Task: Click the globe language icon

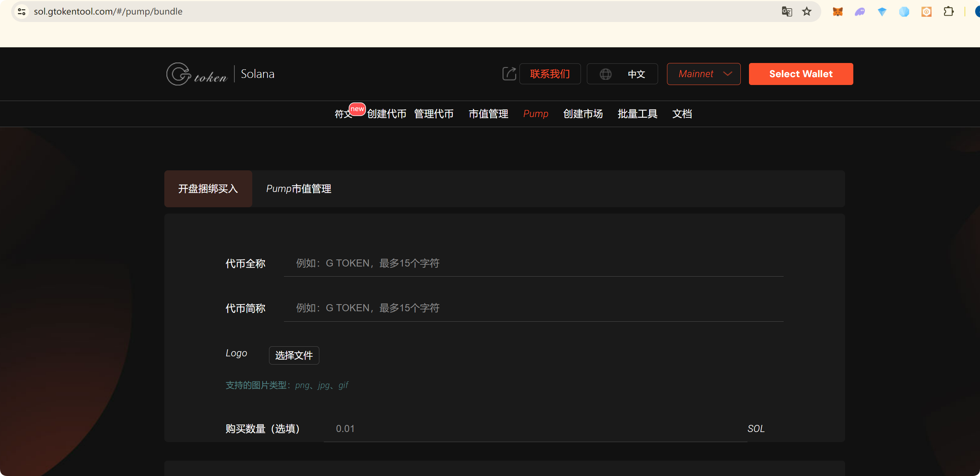Action: [x=606, y=74]
